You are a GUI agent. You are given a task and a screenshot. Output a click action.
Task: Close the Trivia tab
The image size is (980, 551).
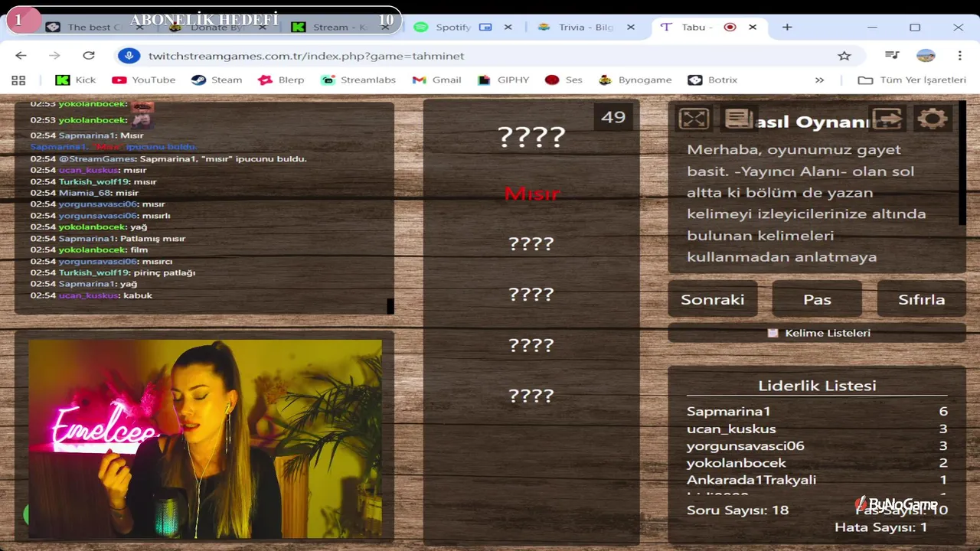(x=631, y=27)
